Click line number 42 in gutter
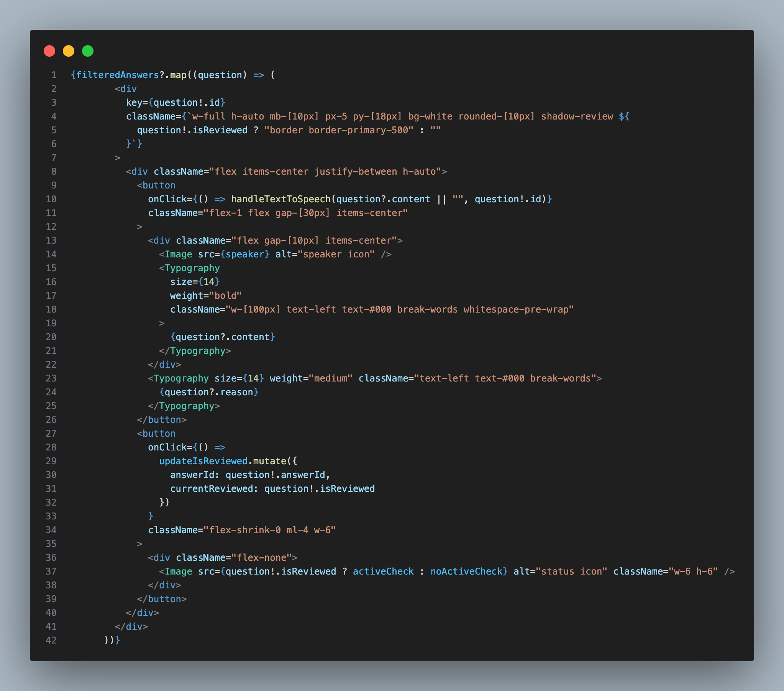784x691 pixels. [51, 640]
